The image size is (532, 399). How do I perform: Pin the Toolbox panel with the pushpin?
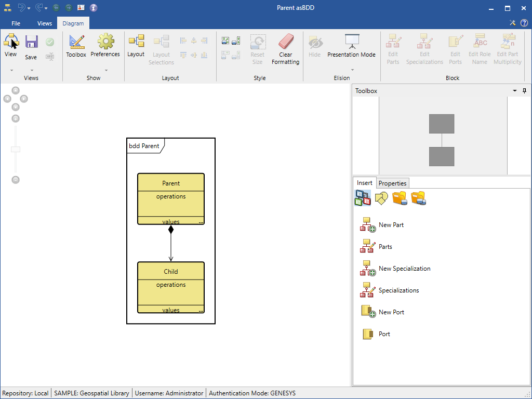(524, 91)
